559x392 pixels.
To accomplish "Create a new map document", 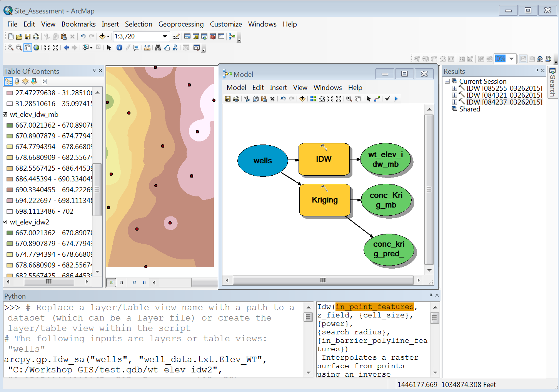I will [11, 37].
